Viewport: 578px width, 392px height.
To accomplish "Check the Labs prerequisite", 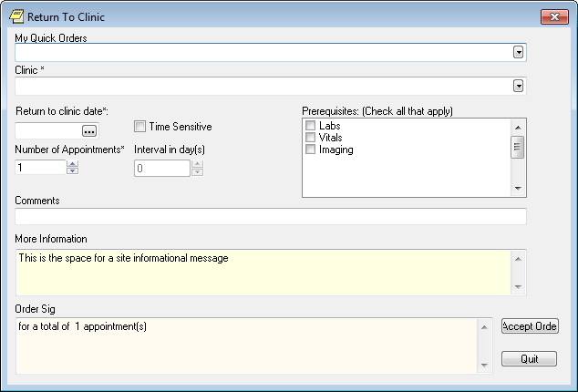I will pos(312,126).
